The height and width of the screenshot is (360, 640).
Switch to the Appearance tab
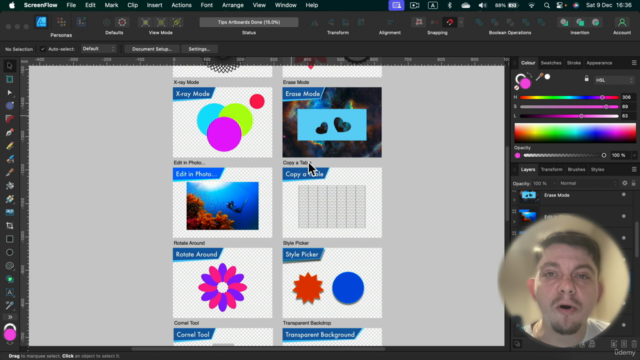(599, 63)
